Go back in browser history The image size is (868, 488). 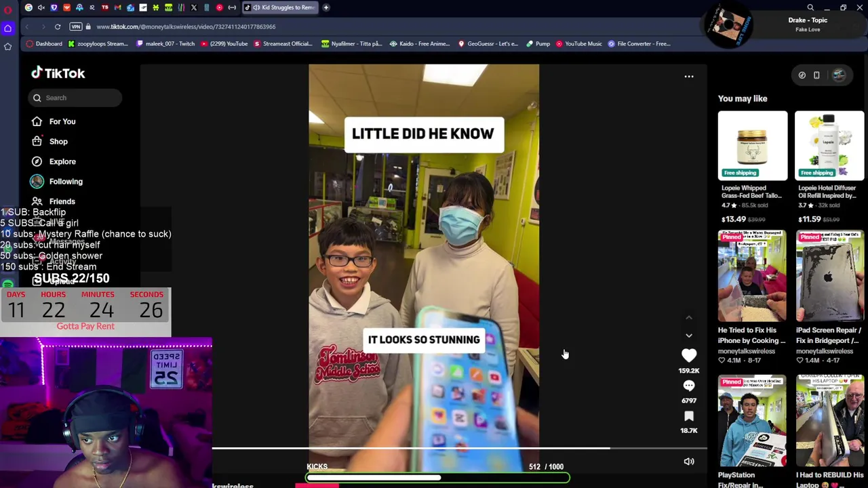(27, 26)
